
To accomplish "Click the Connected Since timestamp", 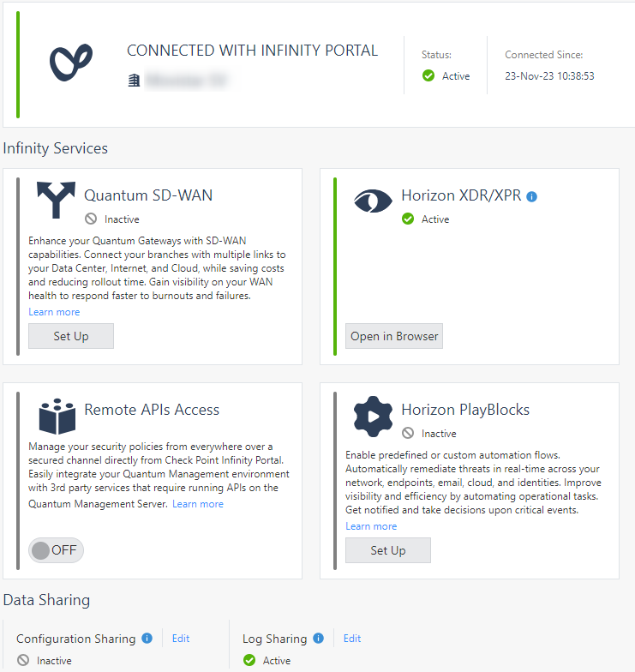I will 549,76.
